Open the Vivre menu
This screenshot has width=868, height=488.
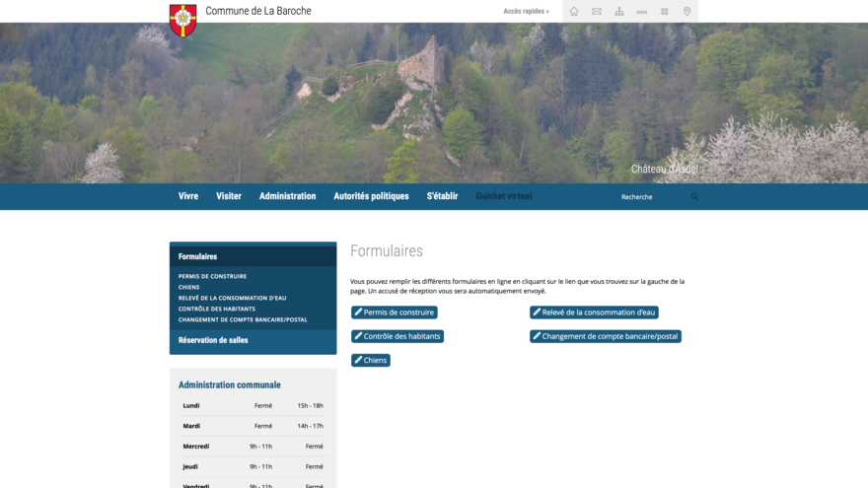[x=188, y=196]
